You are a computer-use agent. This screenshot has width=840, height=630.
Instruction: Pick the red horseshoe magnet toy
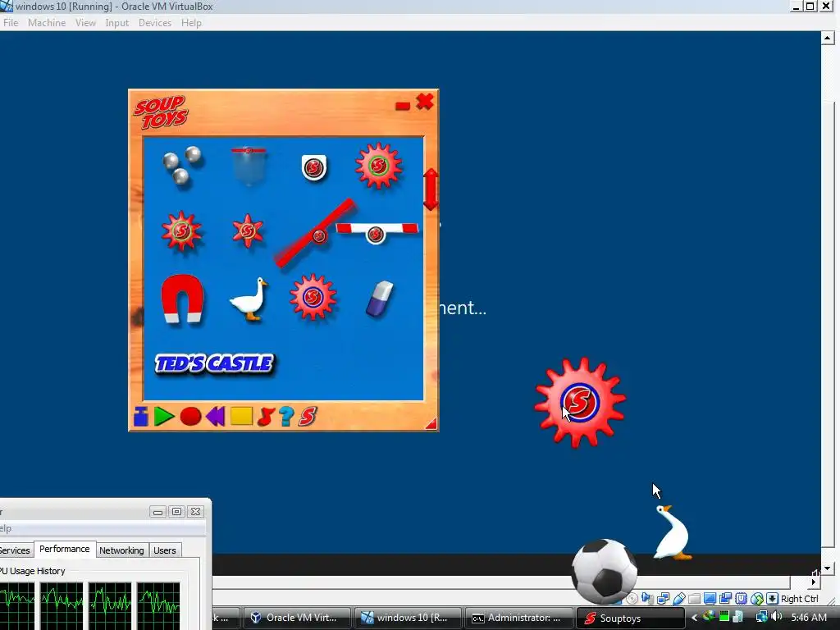[x=182, y=299]
